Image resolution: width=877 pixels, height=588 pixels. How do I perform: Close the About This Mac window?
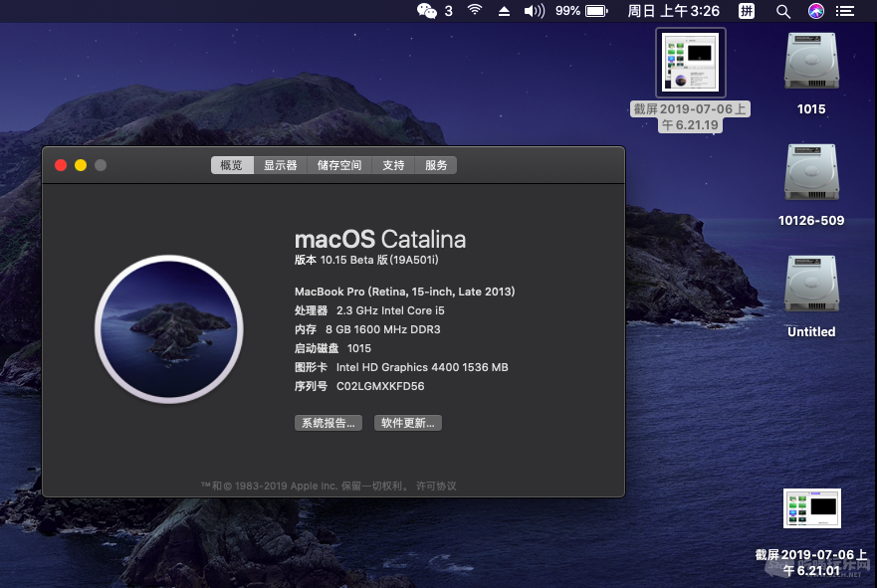pos(61,165)
